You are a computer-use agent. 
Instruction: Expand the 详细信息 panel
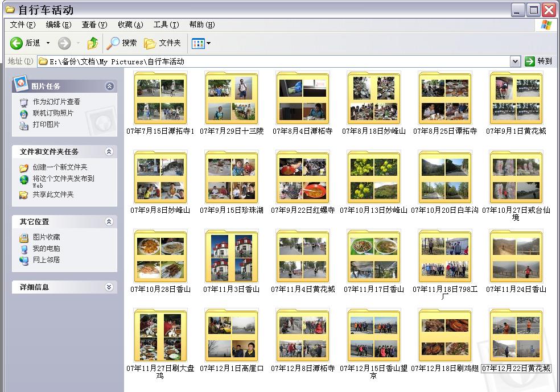(x=109, y=287)
